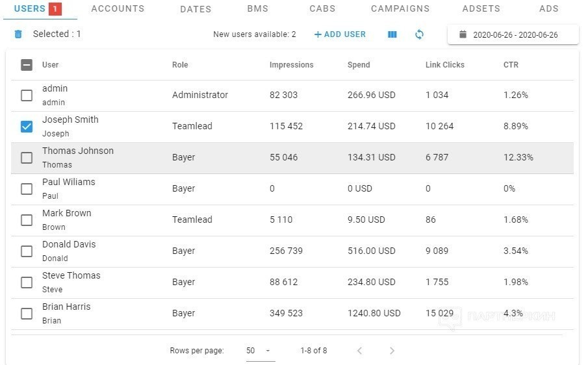Viewport: 588px width, 365px height.
Task: Open the Adsets tab
Action: [481, 8]
